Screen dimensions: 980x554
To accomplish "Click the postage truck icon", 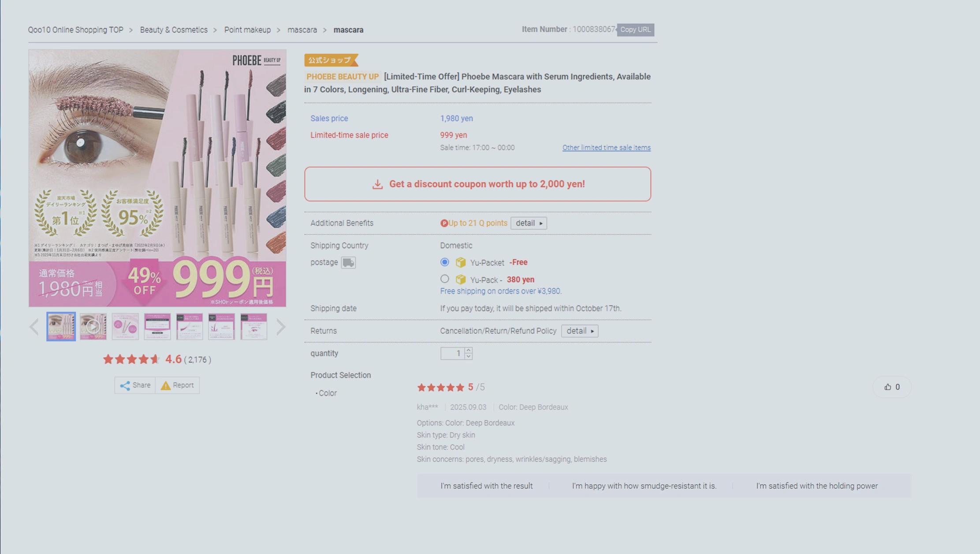I will [x=348, y=262].
